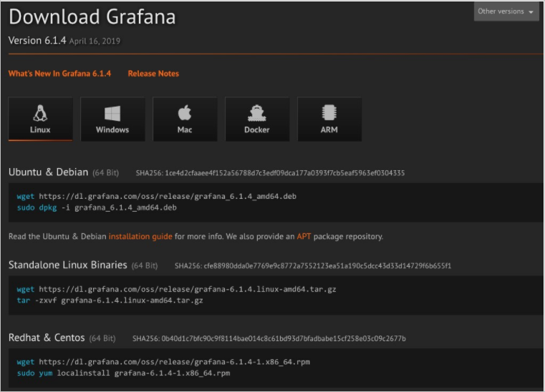Pick the Mac apple icon
Screen dimensions: 545x392
185,113
